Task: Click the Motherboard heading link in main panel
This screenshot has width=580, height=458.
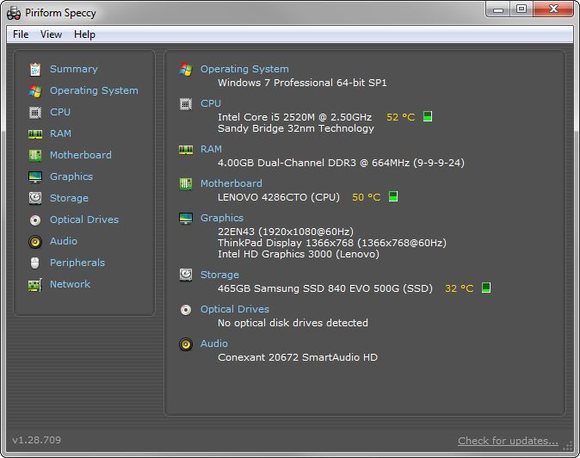Action: pyautogui.click(x=231, y=183)
